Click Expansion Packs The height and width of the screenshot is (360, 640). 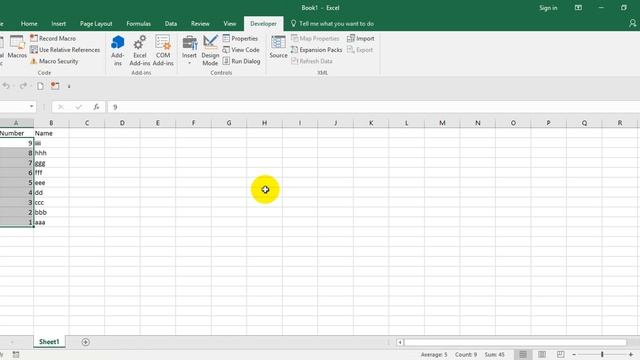click(x=316, y=50)
